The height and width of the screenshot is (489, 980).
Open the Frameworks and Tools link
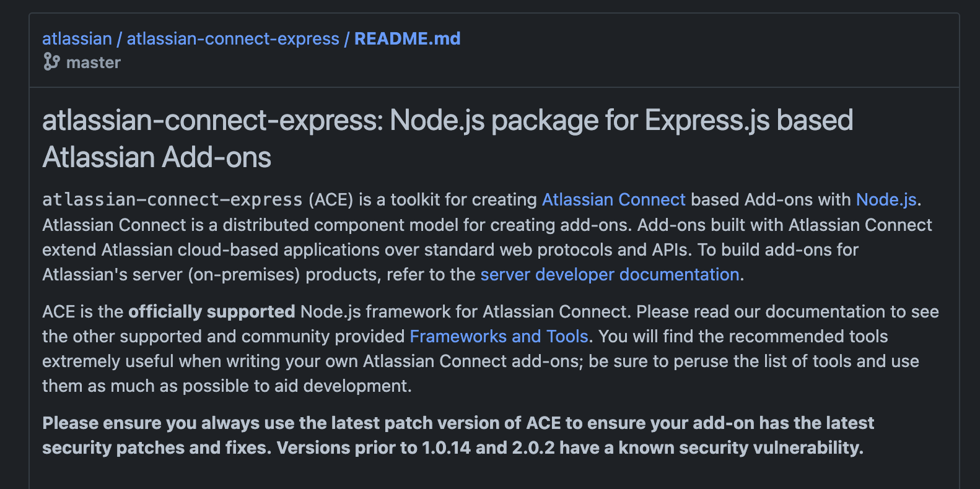pyautogui.click(x=499, y=336)
